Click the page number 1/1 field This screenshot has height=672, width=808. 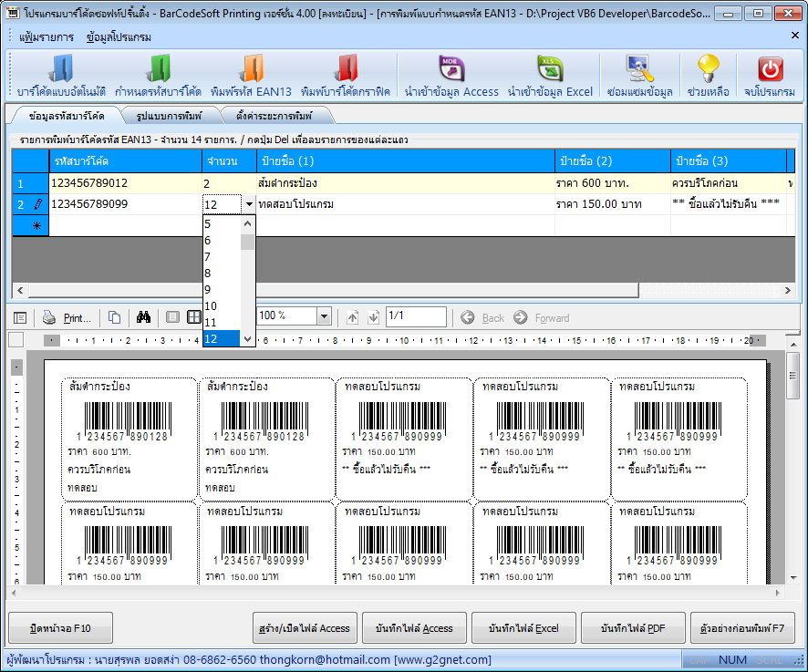point(416,316)
